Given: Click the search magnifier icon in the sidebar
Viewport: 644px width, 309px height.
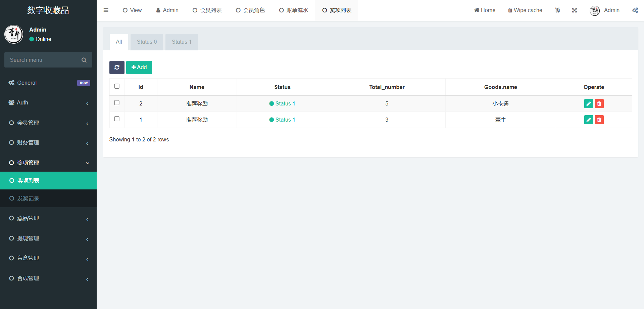Looking at the screenshot, I should pos(84,60).
